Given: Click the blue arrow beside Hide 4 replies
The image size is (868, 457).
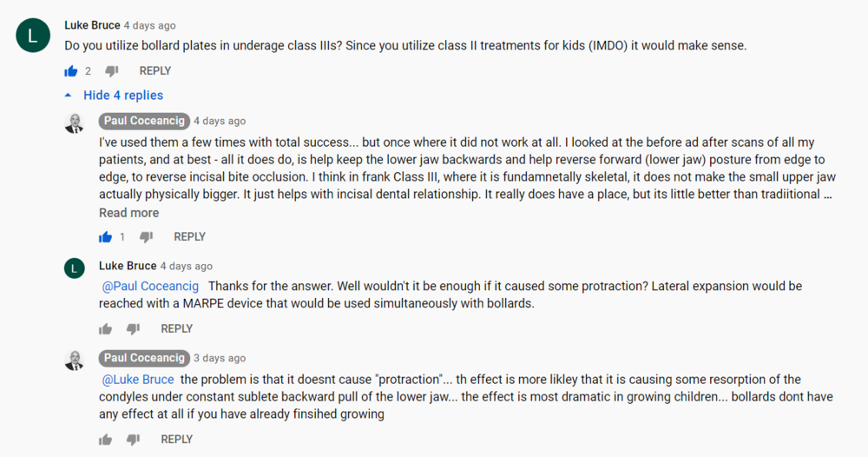Looking at the screenshot, I should [x=68, y=96].
